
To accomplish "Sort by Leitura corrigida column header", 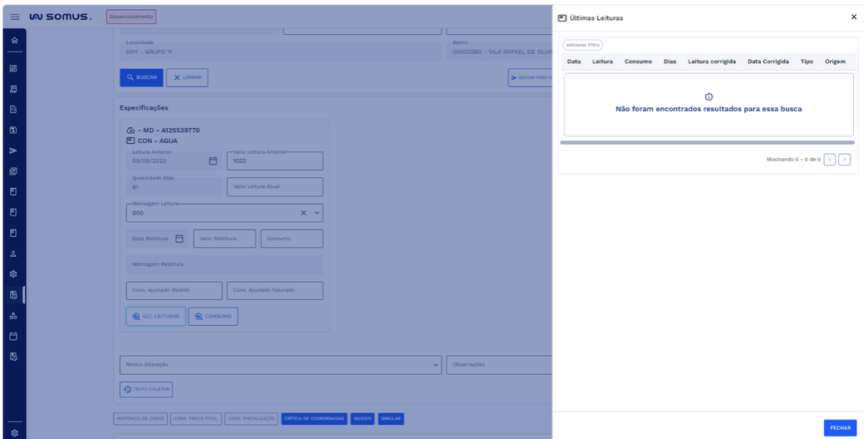I will (x=711, y=62).
